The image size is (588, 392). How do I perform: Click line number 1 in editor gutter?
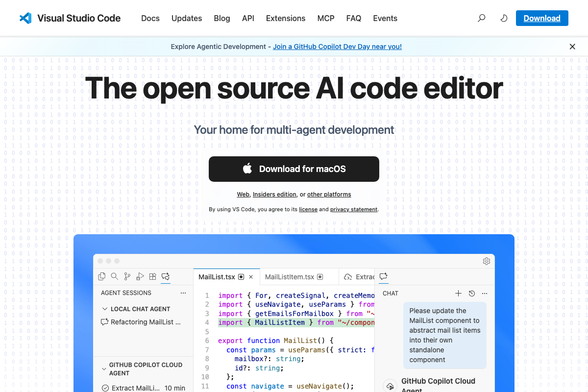[x=207, y=295]
